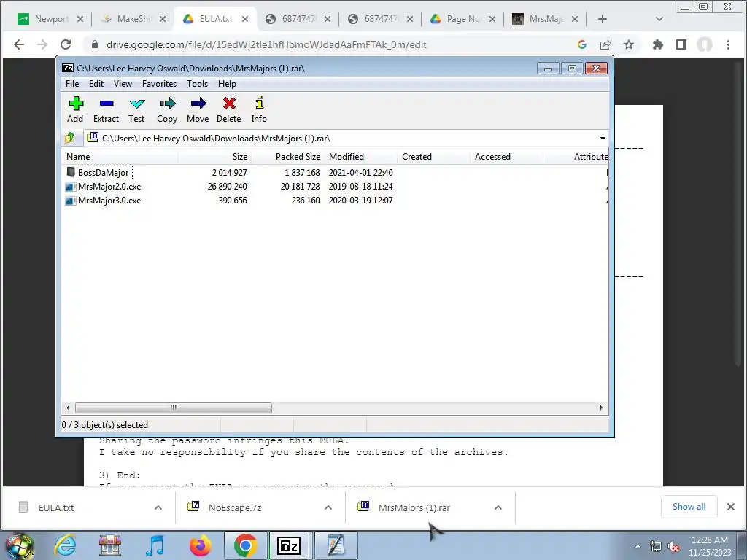Select the MrsMajor3.0.exe file name

click(x=109, y=201)
